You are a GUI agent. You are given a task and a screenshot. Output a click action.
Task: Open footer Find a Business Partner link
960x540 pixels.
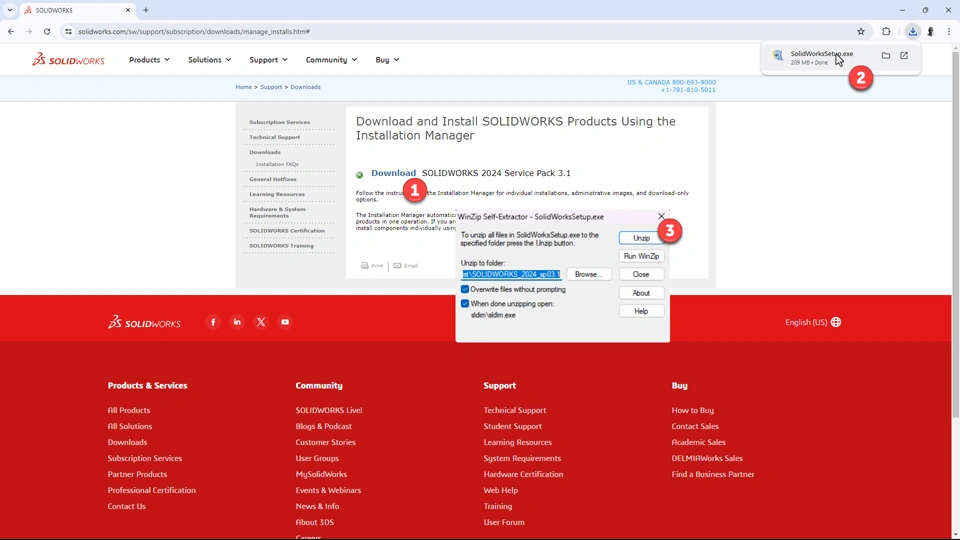click(x=713, y=474)
